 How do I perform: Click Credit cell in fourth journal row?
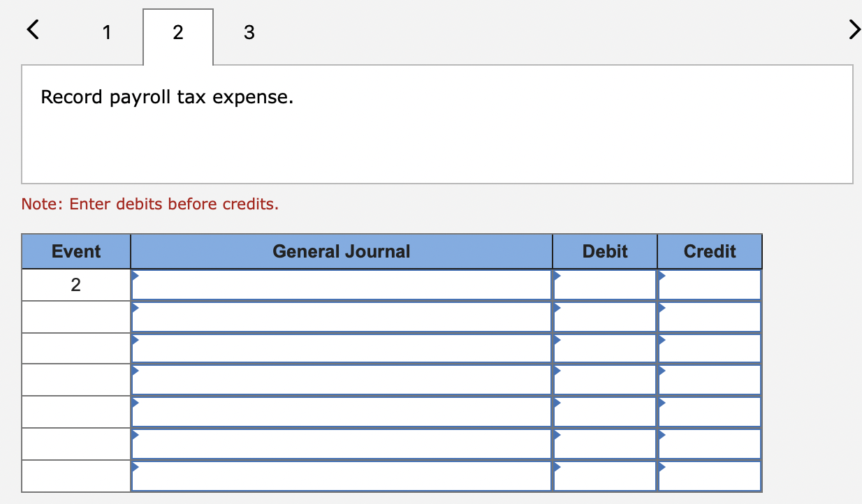[710, 380]
